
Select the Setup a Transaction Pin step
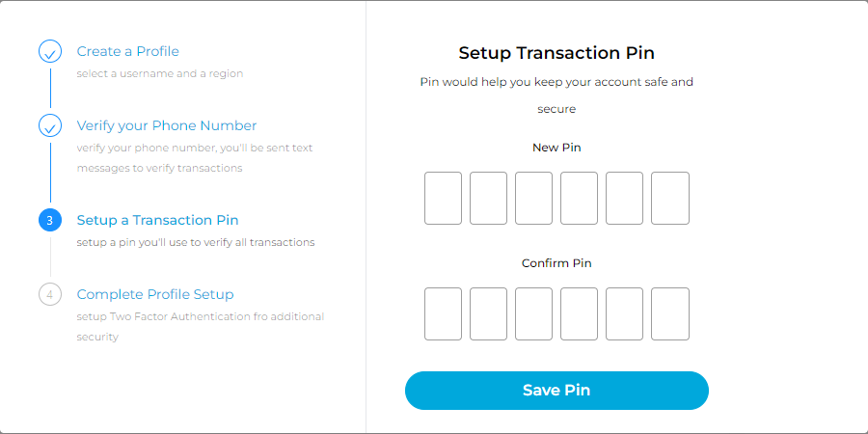[157, 220]
